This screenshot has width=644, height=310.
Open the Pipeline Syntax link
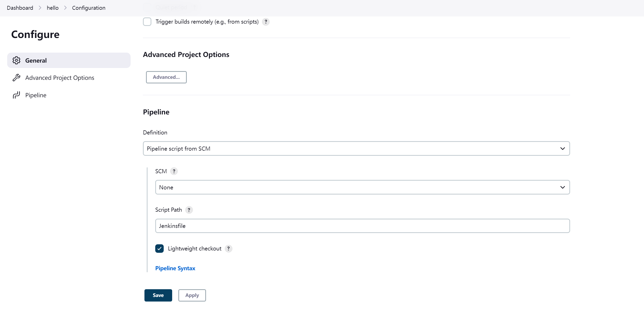pos(175,268)
